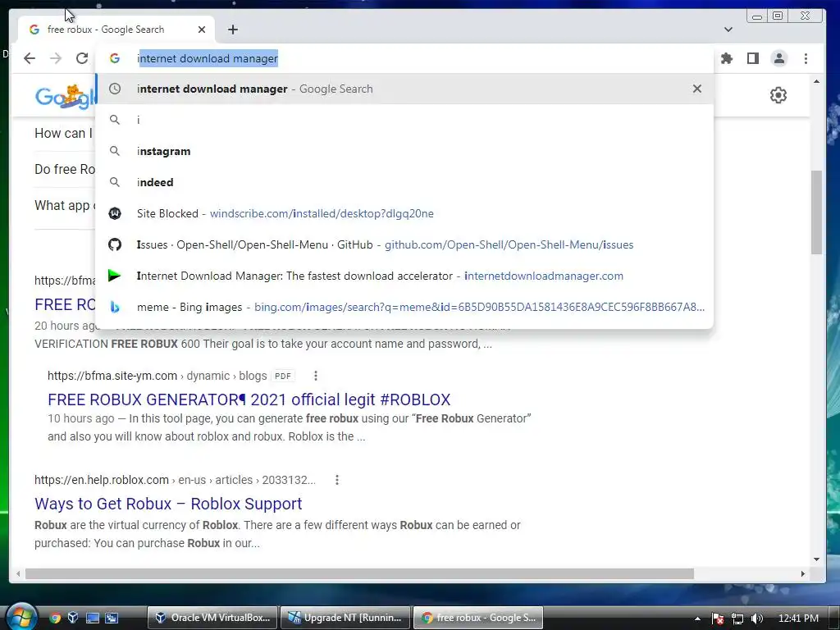This screenshot has width=840, height=630.
Task: Switch to Upgrade NT taskbar button
Action: coord(345,618)
